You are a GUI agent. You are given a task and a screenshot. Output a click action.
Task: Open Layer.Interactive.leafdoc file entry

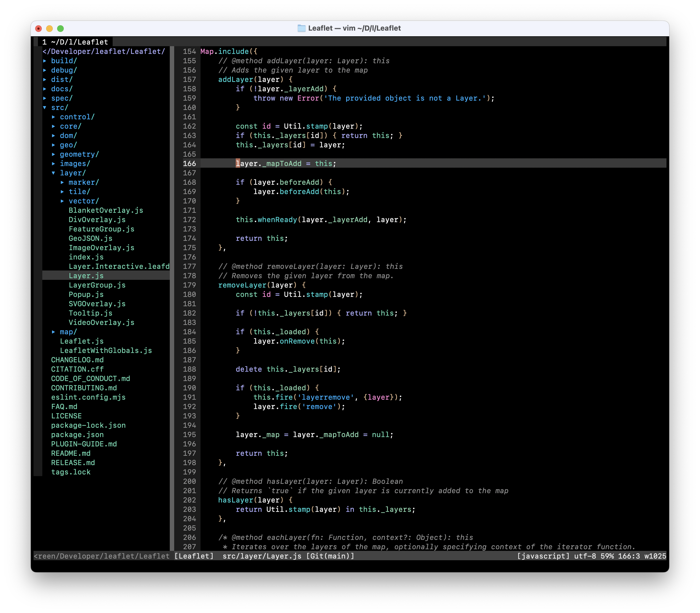119,266
